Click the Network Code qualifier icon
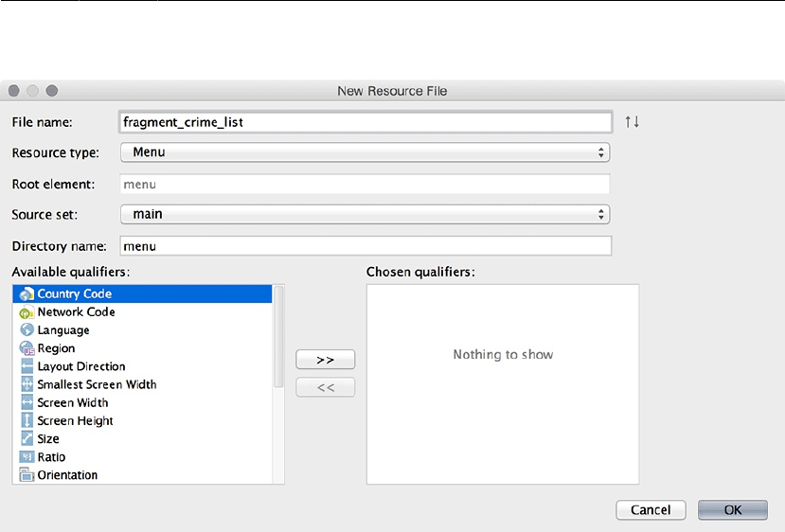This screenshot has width=785, height=532. click(27, 312)
